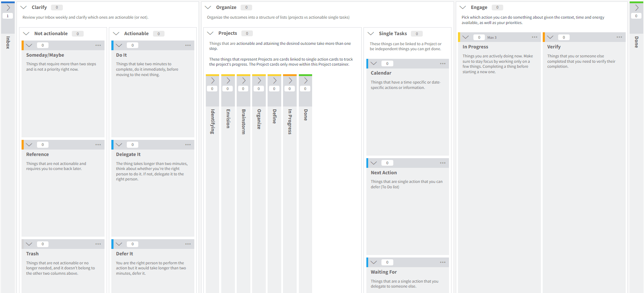Image resolution: width=644 pixels, height=293 pixels.
Task: Click the Actionable card count badge
Action: click(158, 34)
